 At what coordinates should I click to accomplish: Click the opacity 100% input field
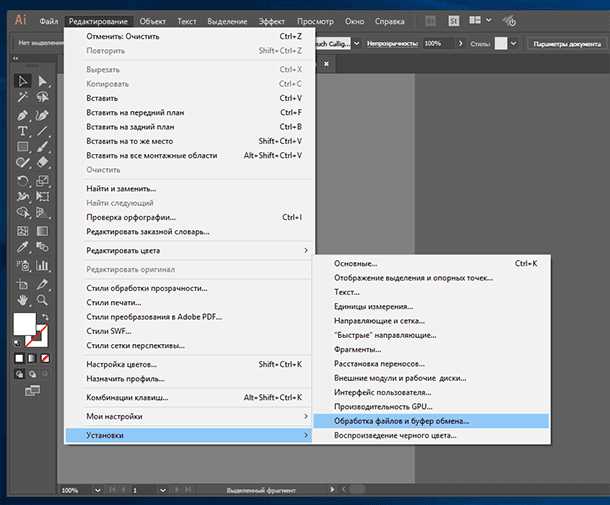coord(438,44)
